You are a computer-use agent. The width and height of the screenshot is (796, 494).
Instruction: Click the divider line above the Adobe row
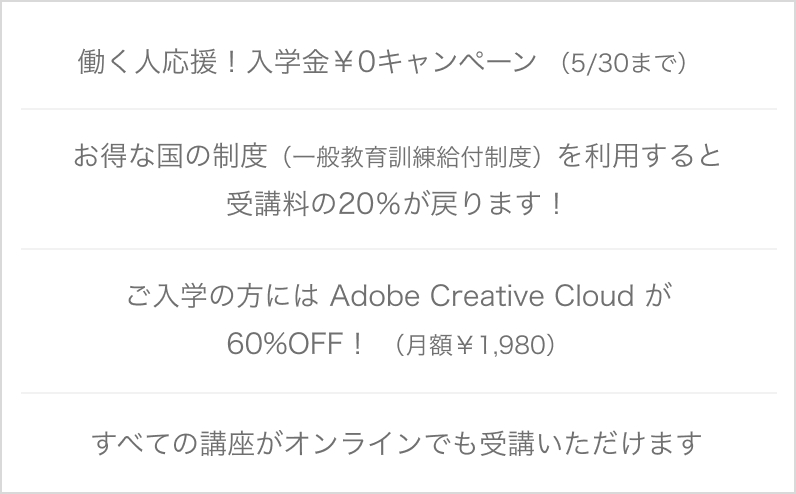pyautogui.click(x=399, y=249)
